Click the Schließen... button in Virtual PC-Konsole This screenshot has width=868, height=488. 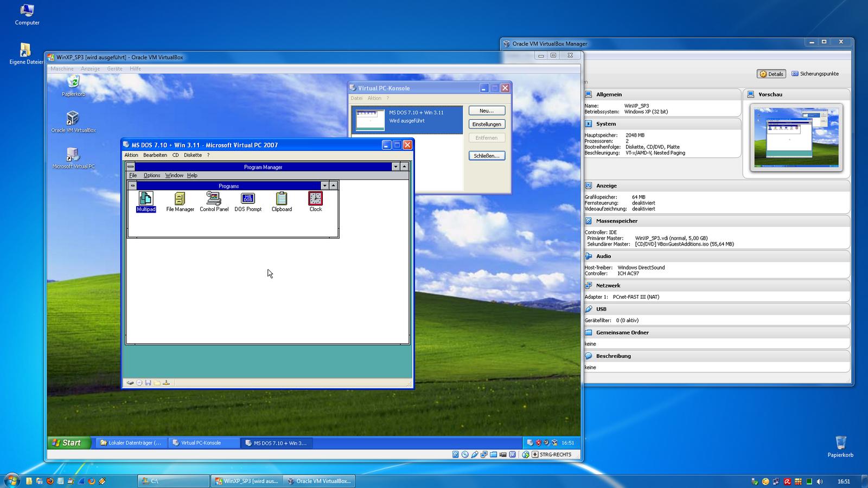tap(487, 156)
